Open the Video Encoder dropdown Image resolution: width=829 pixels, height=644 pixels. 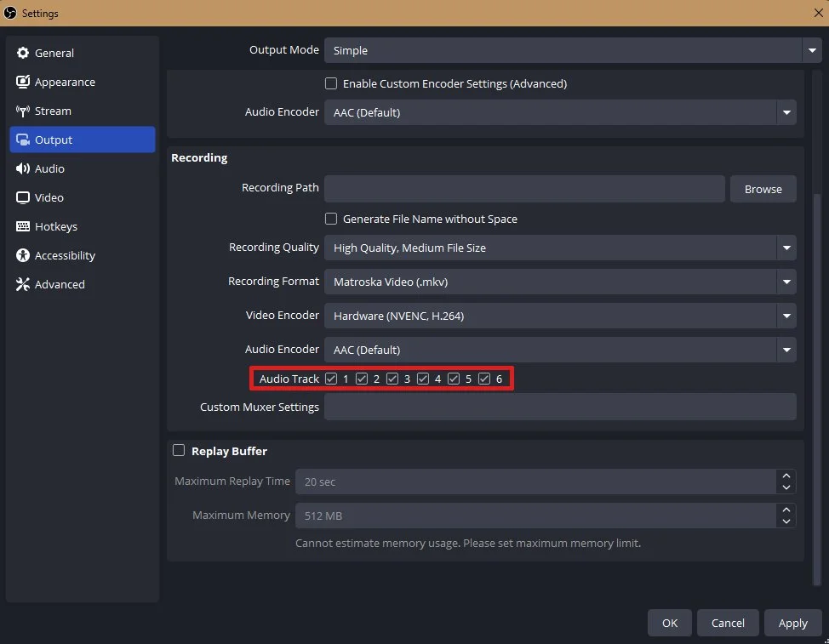786,316
